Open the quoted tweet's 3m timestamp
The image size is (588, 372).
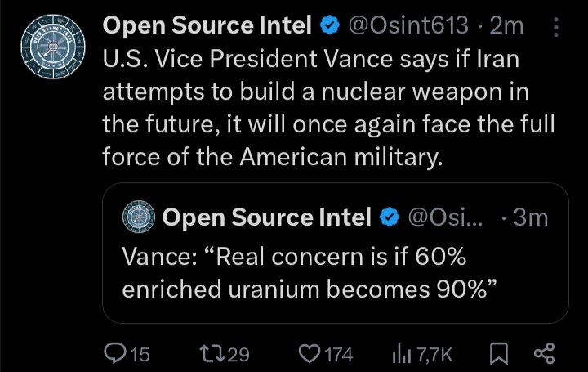click(x=531, y=217)
